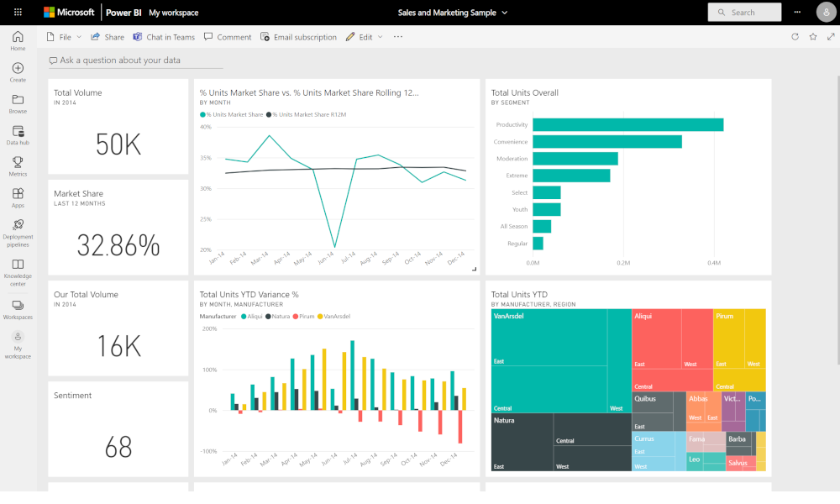The image size is (840, 504).
Task: Click the Natura legend item
Action: pos(277,317)
